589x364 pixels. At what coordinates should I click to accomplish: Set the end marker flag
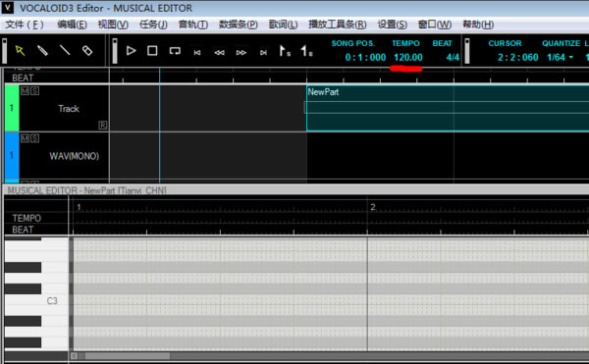pyautogui.click(x=306, y=51)
